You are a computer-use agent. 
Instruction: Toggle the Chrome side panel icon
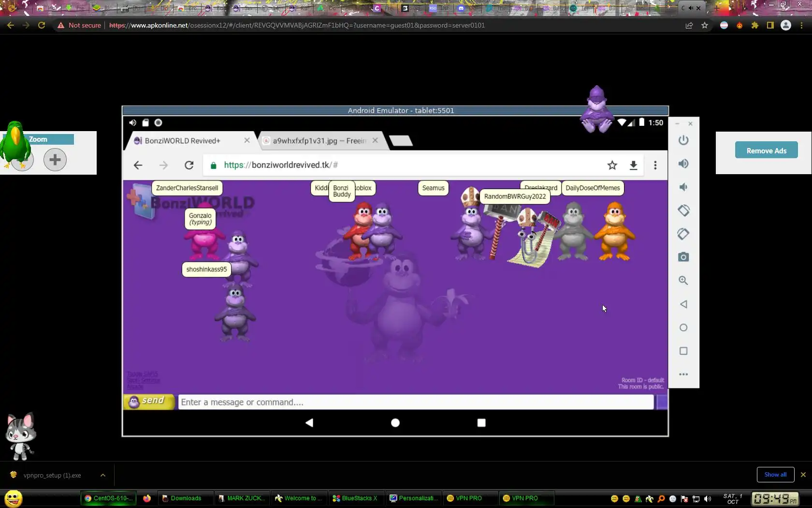pos(770,25)
